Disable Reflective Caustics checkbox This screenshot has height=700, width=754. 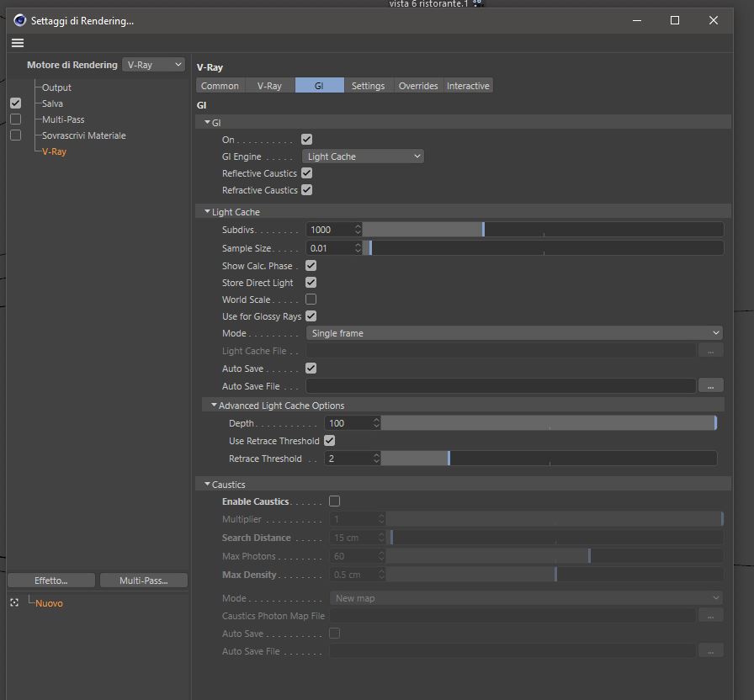[307, 172]
